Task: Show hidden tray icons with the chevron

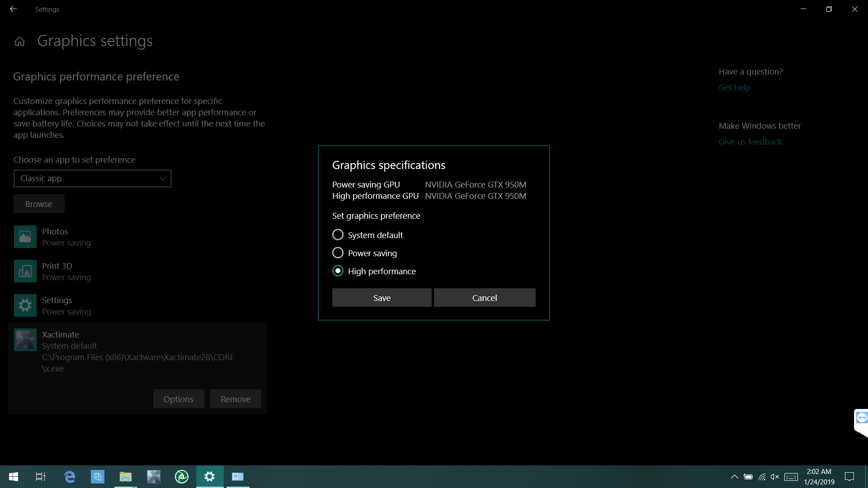Action: coord(735,477)
